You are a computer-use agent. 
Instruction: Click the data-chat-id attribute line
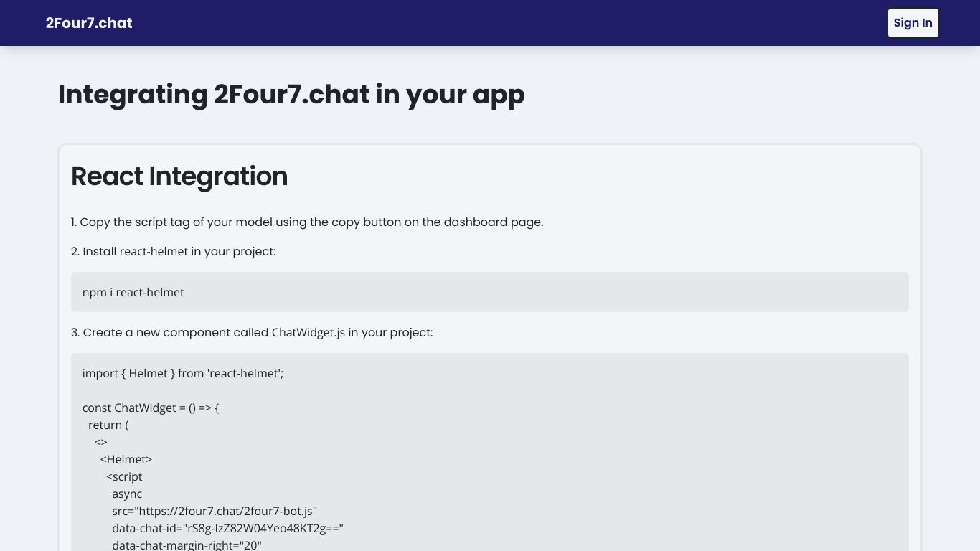pos(228,529)
